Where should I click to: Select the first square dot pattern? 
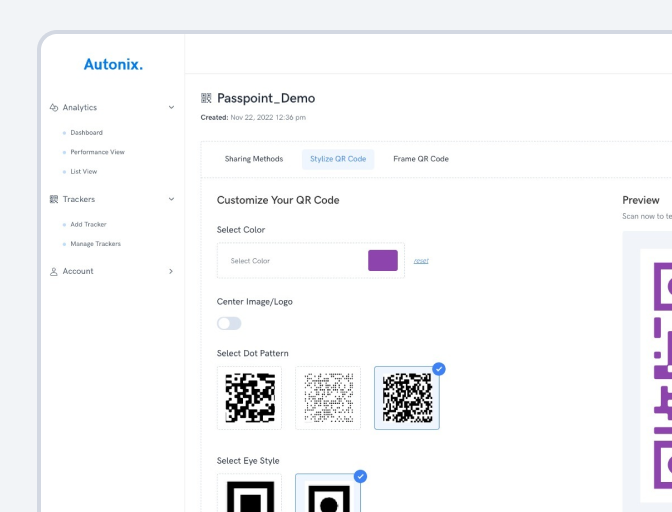pyautogui.click(x=249, y=398)
